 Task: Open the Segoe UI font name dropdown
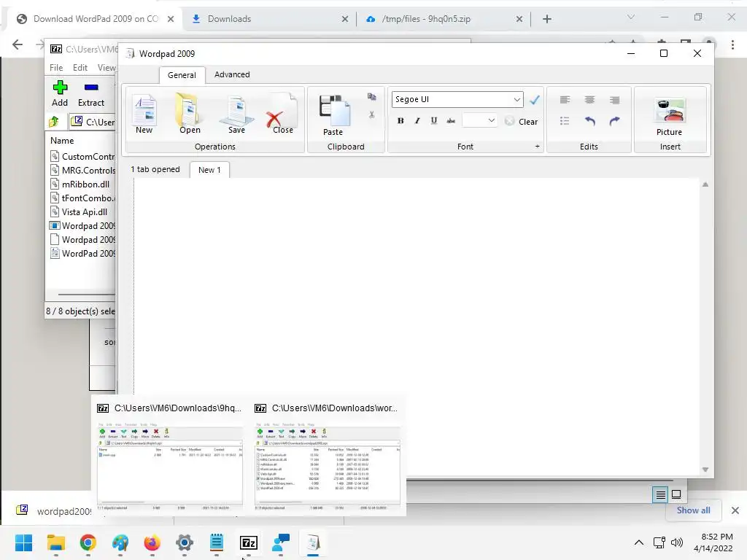pyautogui.click(x=517, y=99)
